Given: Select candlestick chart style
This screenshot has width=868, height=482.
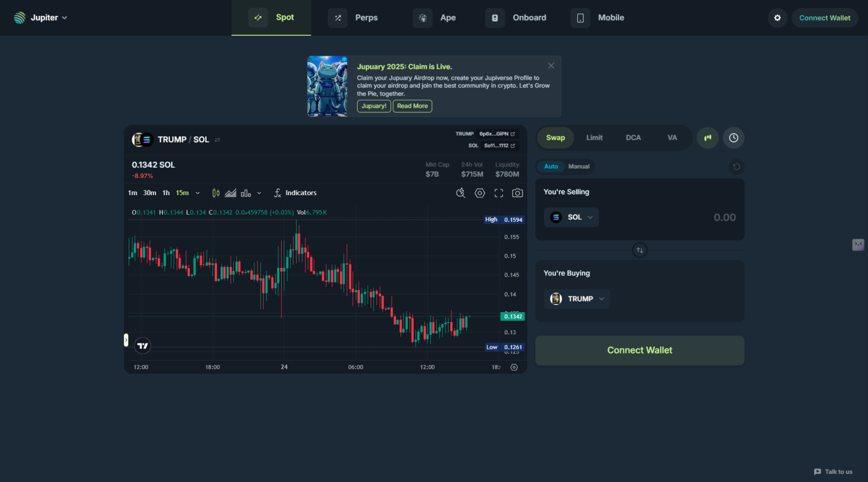Looking at the screenshot, I should click(216, 193).
